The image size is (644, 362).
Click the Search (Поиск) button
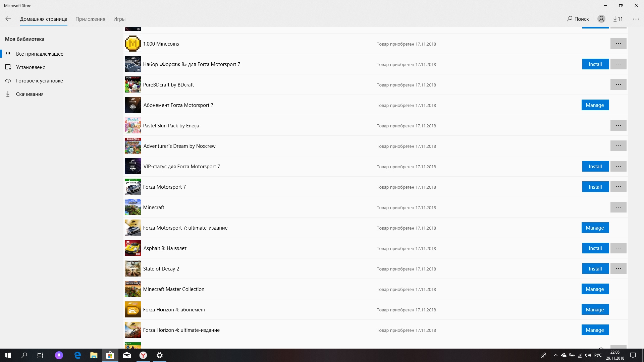[x=578, y=19]
